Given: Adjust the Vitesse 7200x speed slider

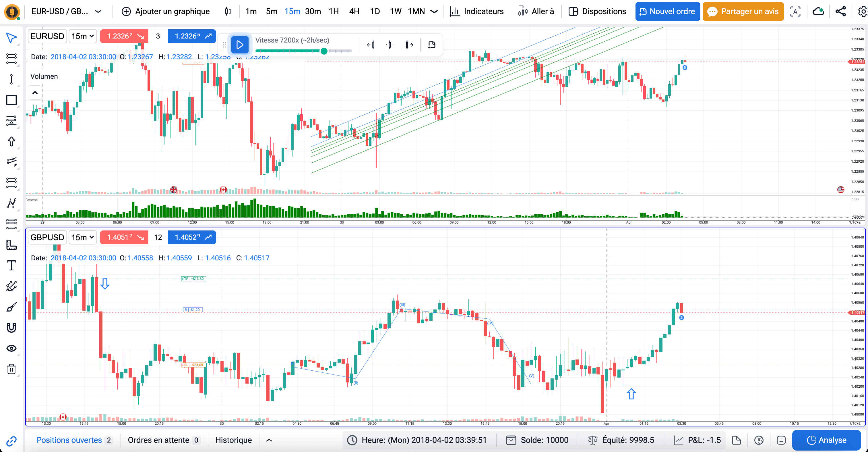Looking at the screenshot, I should (324, 51).
